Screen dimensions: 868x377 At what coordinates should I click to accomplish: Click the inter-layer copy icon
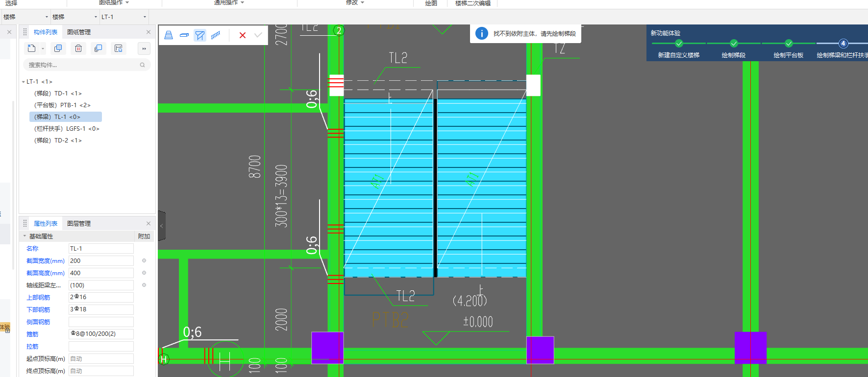(x=99, y=48)
